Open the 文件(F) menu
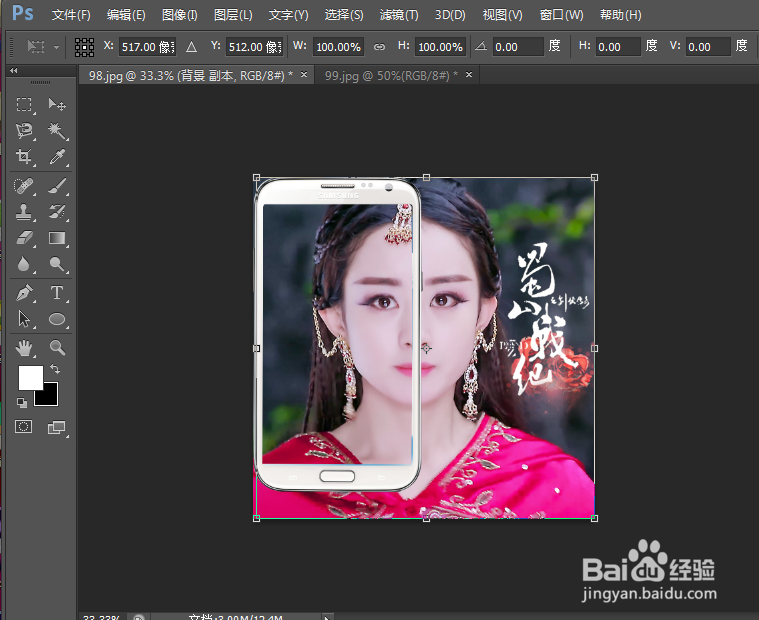Viewport: 759px width, 620px height. [x=71, y=15]
